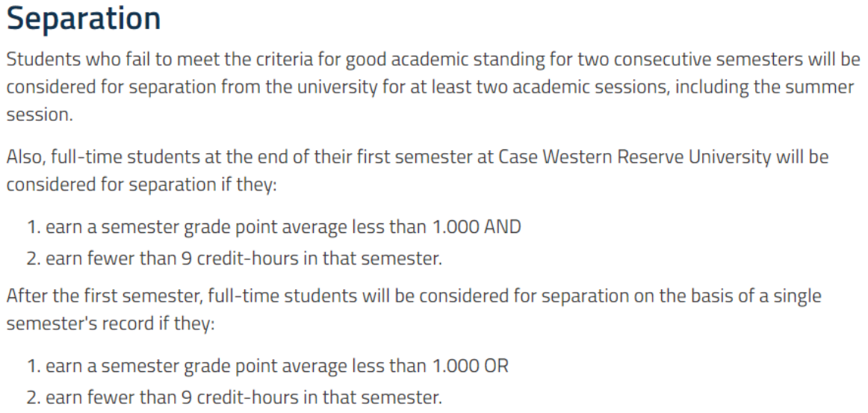Click the word "OR" after 1.000
This screenshot has width=868, height=413.
point(497,367)
